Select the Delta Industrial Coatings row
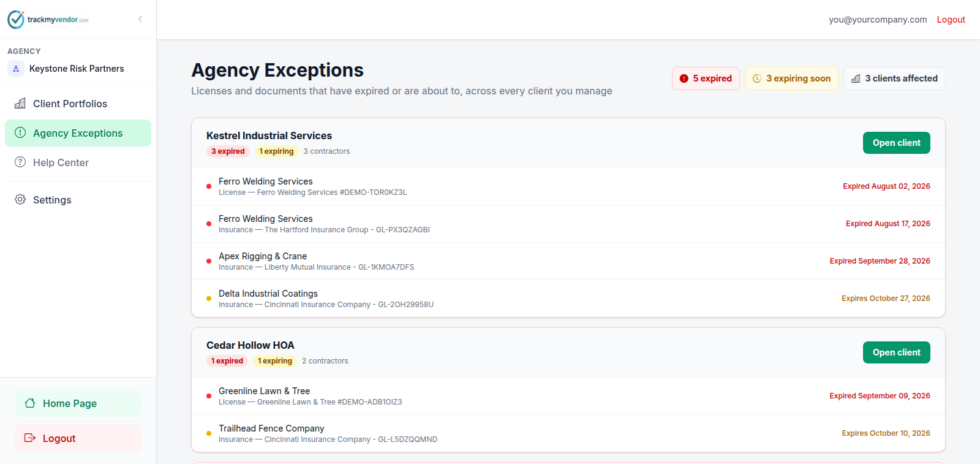Screen dimensions: 980x464 (568, 299)
